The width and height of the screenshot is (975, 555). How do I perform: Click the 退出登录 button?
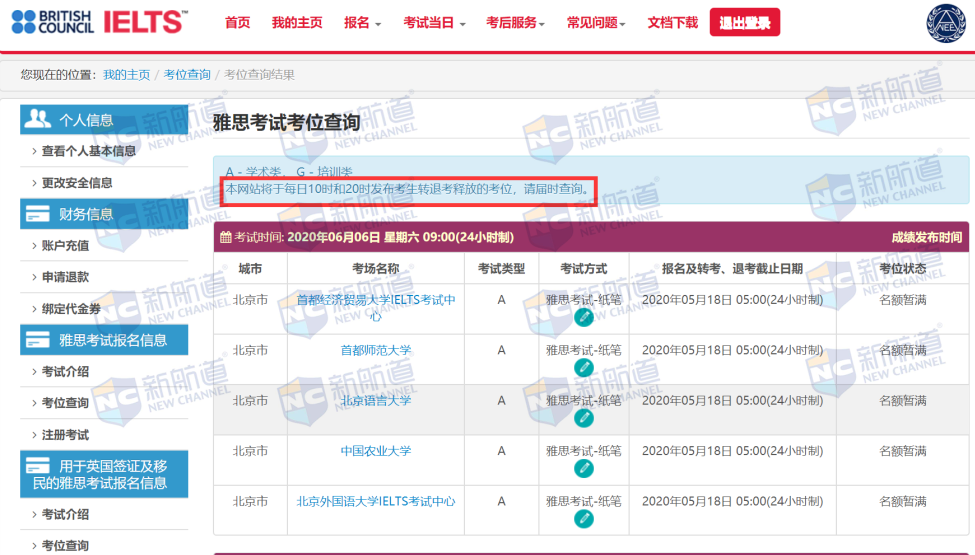click(x=744, y=23)
